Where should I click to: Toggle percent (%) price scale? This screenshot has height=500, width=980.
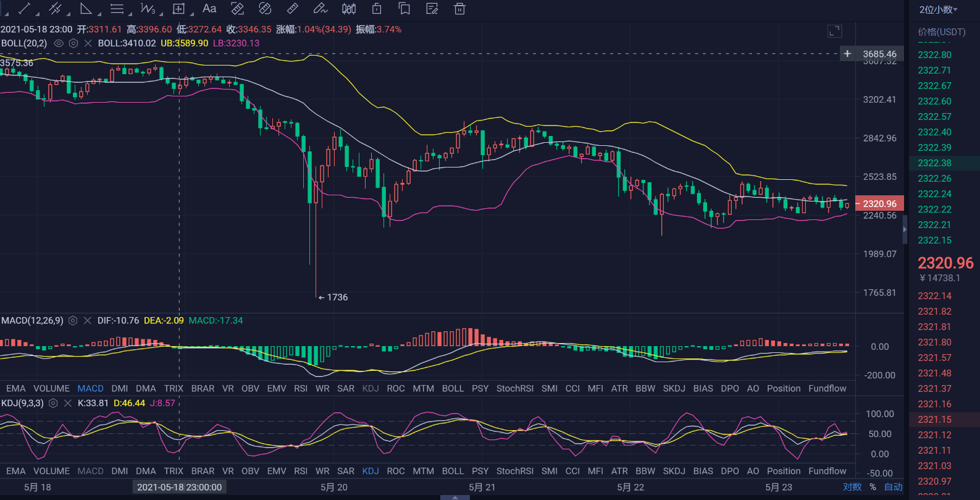click(x=873, y=487)
